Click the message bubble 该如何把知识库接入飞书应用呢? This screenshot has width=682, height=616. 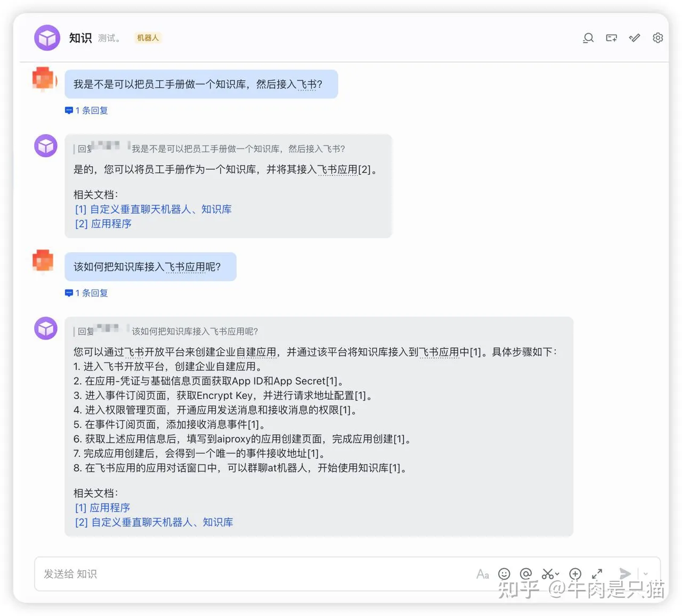(151, 267)
